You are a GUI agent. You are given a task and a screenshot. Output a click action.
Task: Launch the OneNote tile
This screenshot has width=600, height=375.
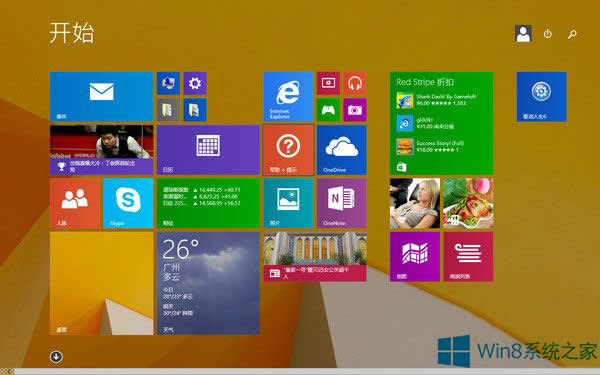coord(341,203)
